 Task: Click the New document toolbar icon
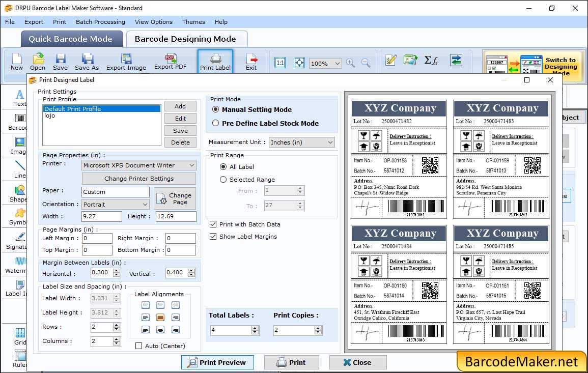[16, 62]
